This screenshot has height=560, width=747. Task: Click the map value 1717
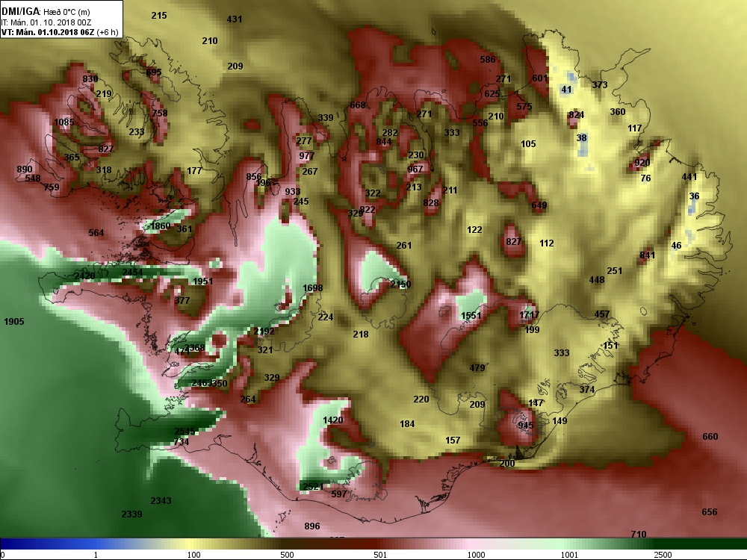point(530,315)
